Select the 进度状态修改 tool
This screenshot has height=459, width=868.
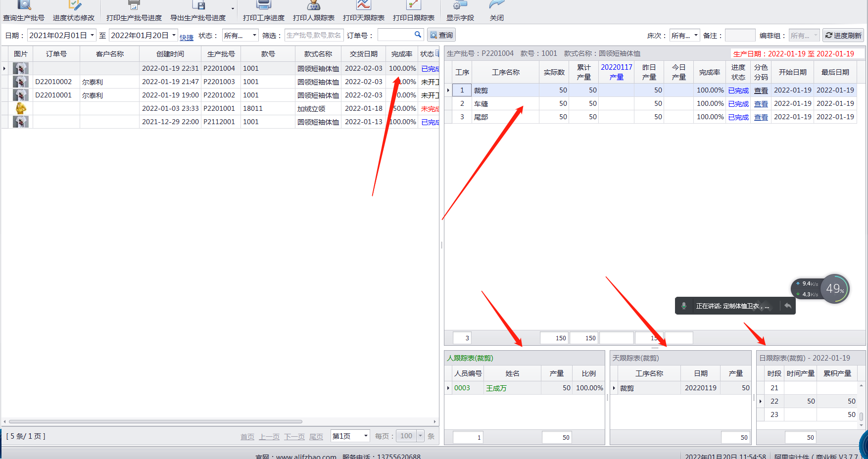pyautogui.click(x=73, y=10)
